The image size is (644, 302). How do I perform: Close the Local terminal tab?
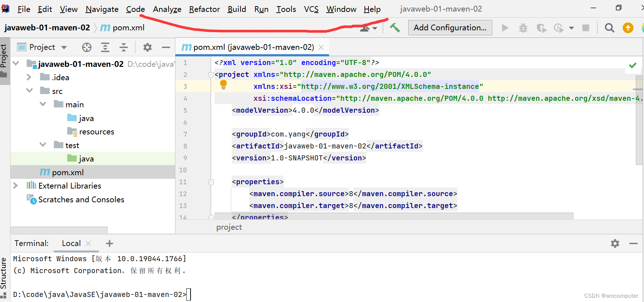click(x=88, y=243)
